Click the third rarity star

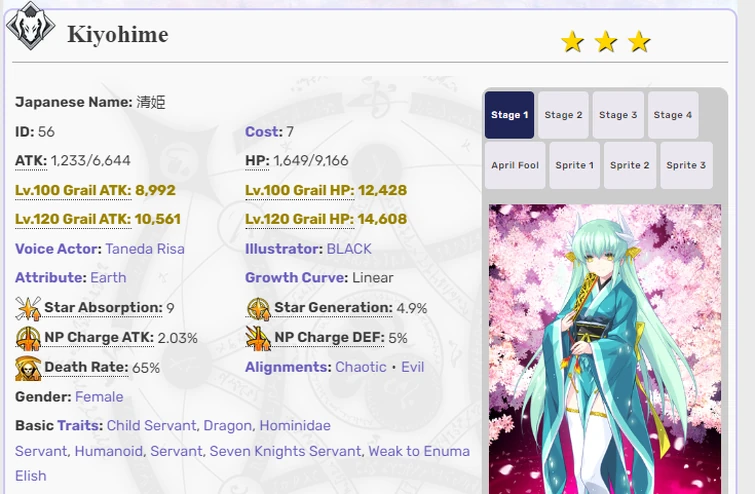coord(639,41)
